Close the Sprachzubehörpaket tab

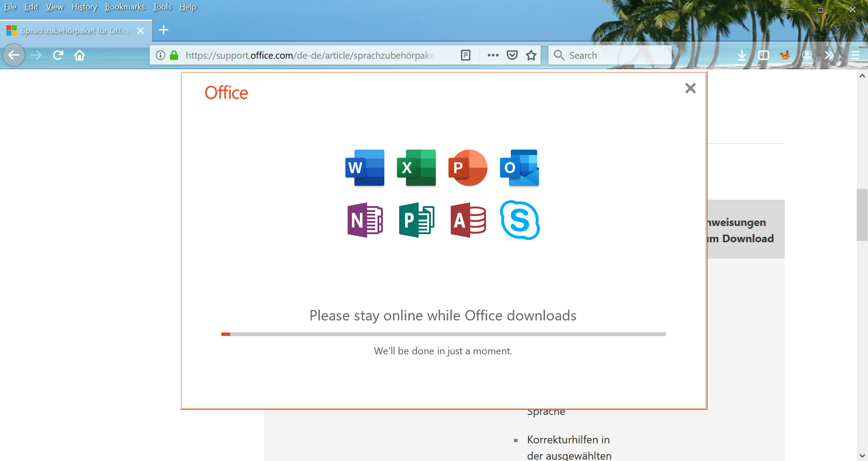click(x=141, y=30)
